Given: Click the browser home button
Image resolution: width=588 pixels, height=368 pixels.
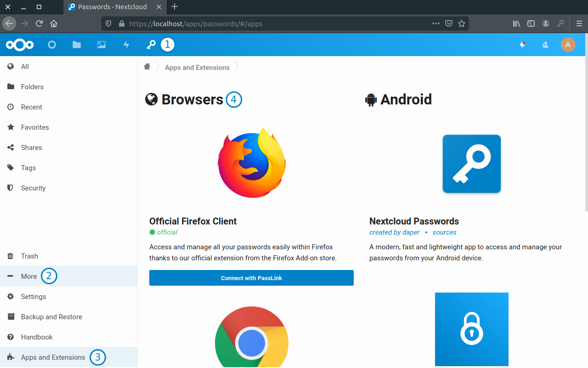Looking at the screenshot, I should click(54, 23).
